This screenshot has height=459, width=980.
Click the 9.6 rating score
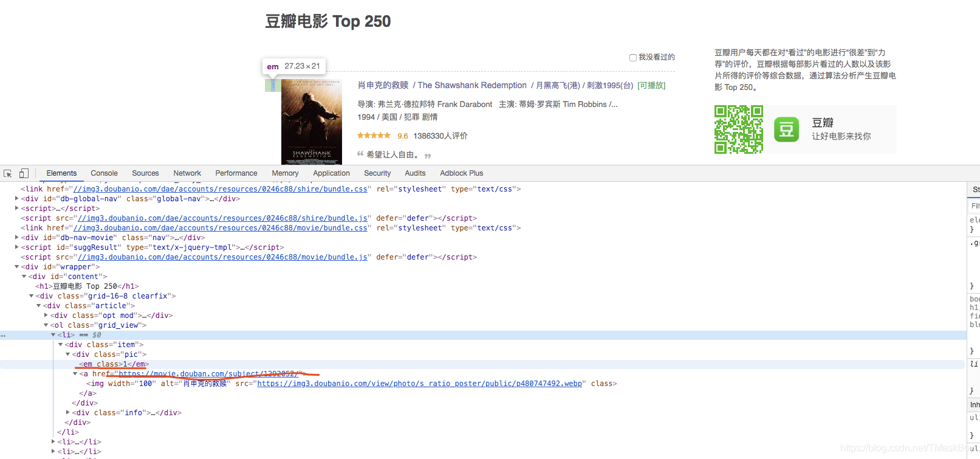coord(403,136)
